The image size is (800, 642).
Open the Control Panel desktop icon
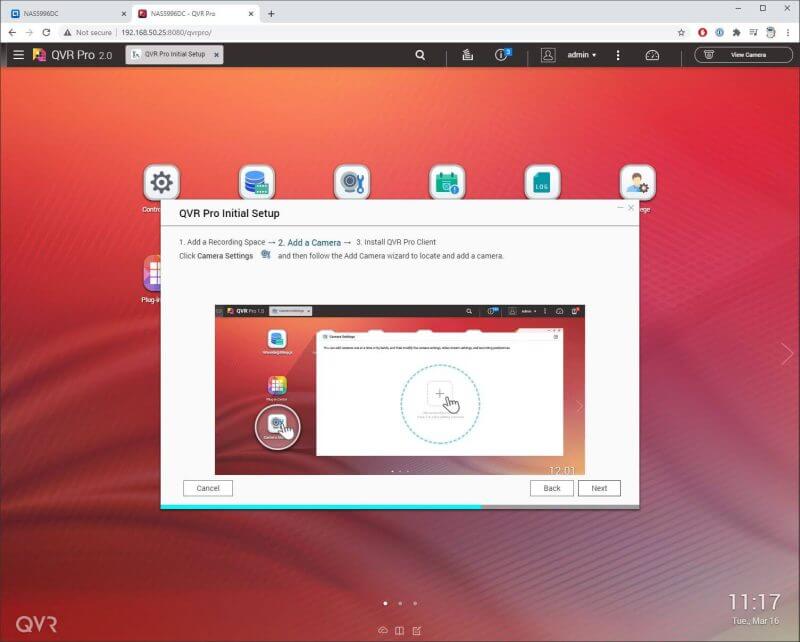[x=161, y=183]
